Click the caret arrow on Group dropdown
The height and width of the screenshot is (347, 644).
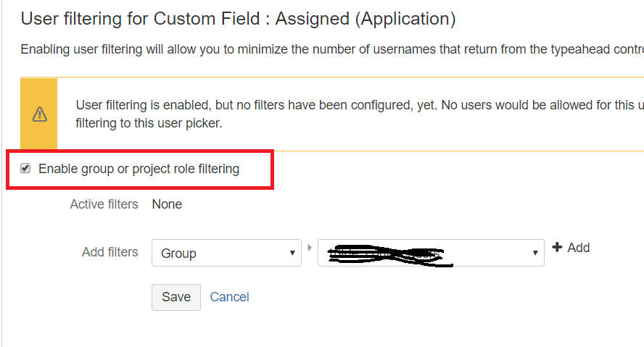292,254
